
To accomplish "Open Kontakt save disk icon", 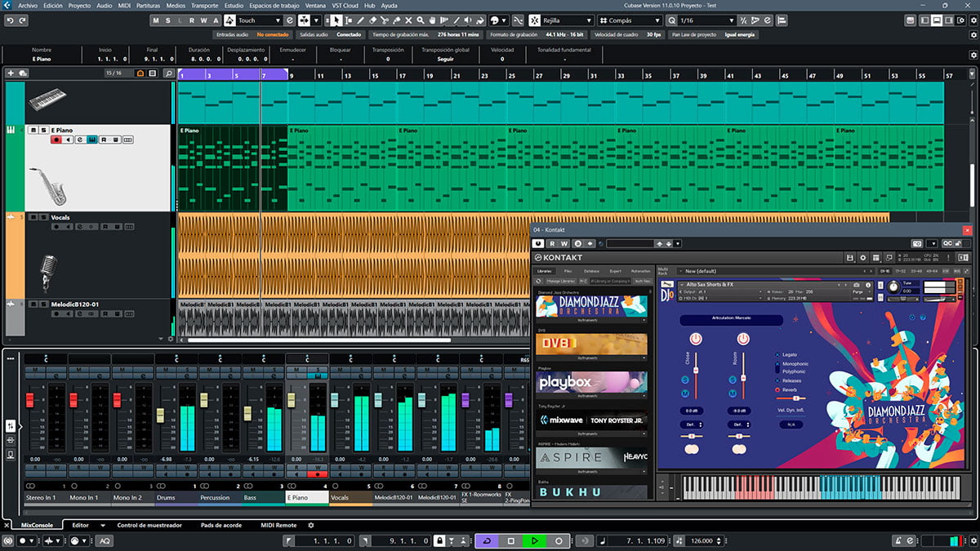I will pyautogui.click(x=851, y=258).
